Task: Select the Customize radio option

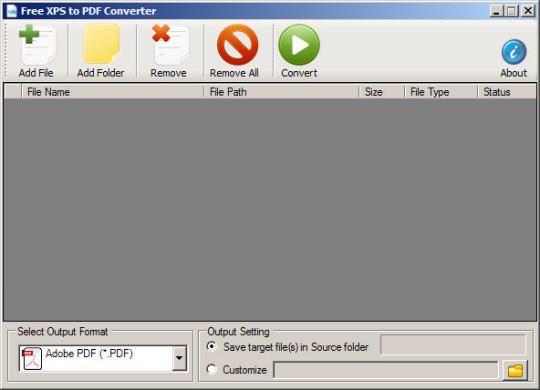Action: click(211, 369)
